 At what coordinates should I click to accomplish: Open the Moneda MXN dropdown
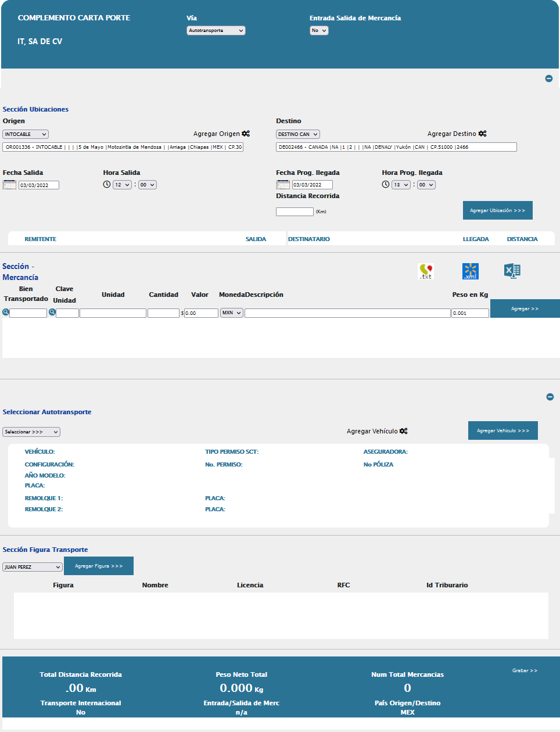[x=231, y=313]
